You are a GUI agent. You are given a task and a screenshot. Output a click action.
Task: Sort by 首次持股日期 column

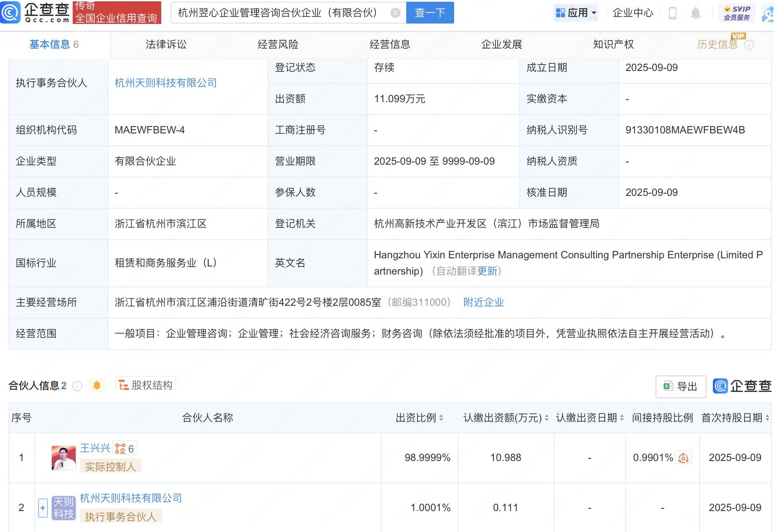click(767, 418)
